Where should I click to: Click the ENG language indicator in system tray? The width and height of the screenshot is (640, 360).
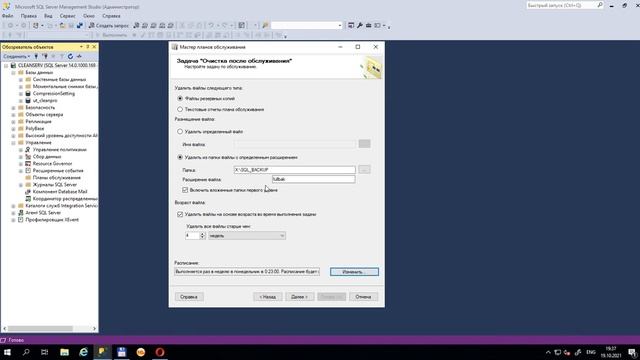591,352
